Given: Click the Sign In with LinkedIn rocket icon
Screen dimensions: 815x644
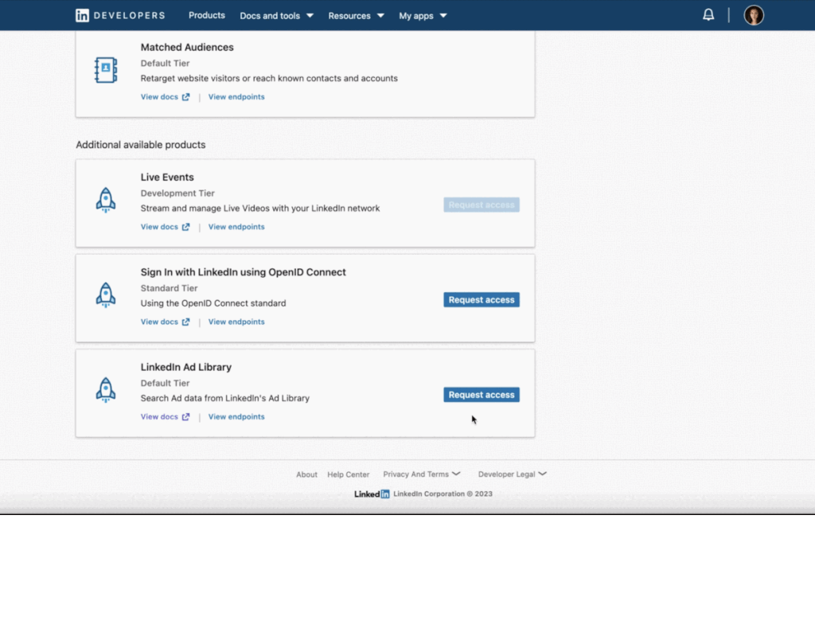Looking at the screenshot, I should point(106,295).
